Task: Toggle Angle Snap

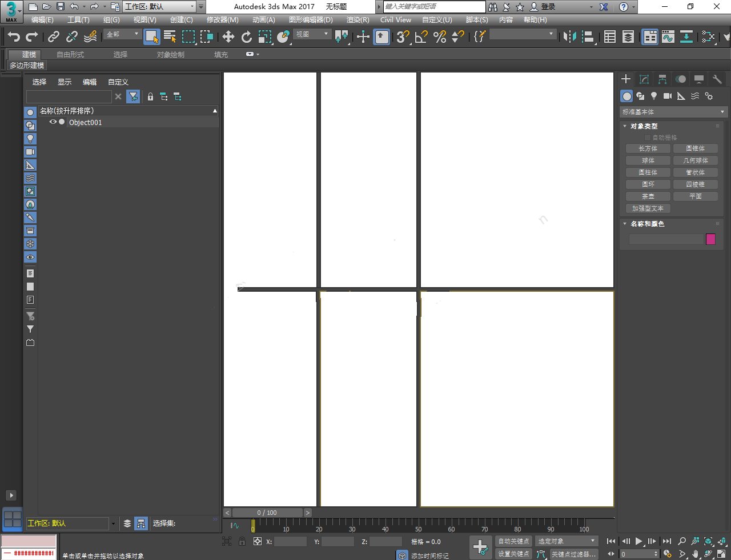Action: point(421,37)
